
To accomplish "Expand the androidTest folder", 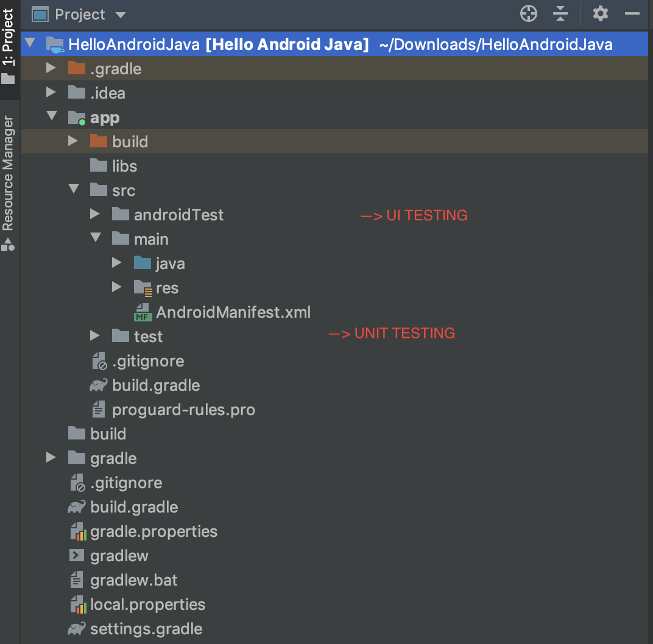I will coord(95,214).
